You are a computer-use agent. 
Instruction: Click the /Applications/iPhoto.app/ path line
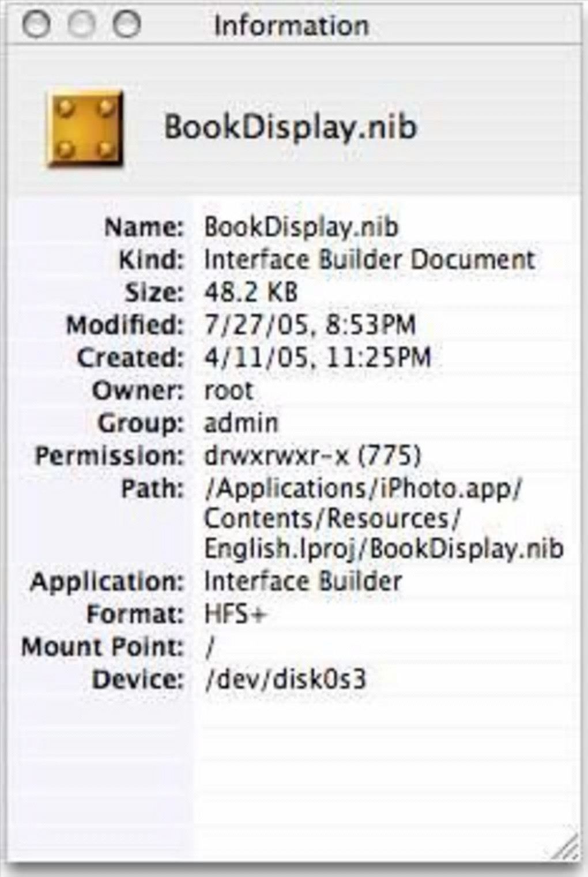point(363,489)
